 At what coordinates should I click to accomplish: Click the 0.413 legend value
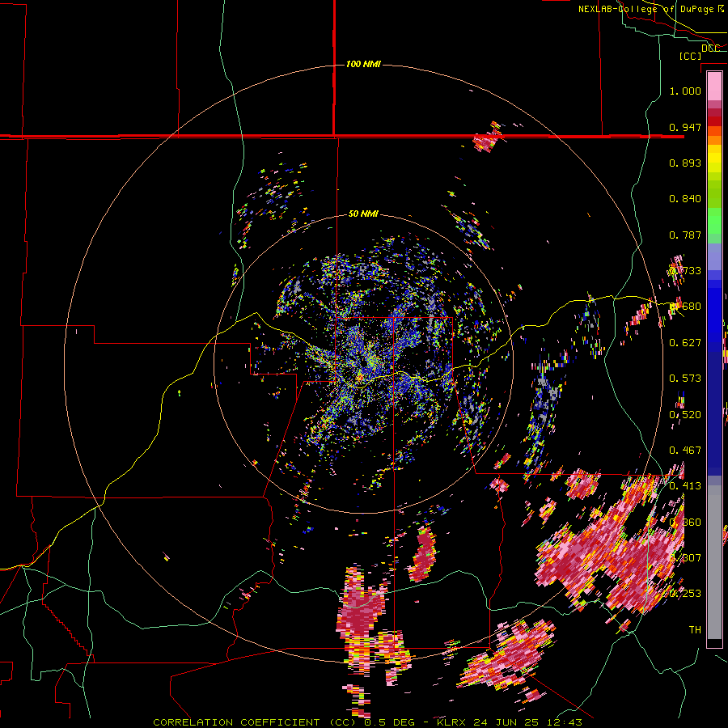(685, 486)
